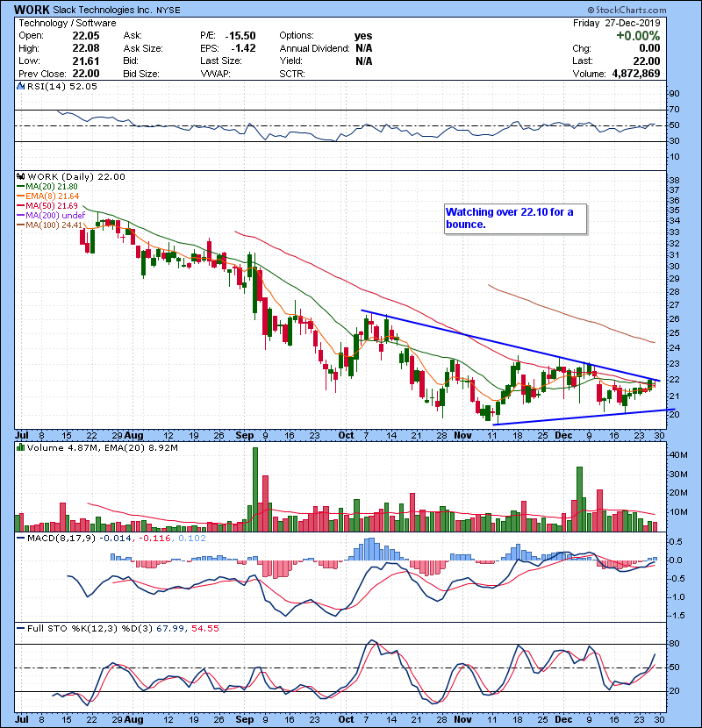
Task: Click the 90 mark on the RSI axis
Action: tap(674, 94)
